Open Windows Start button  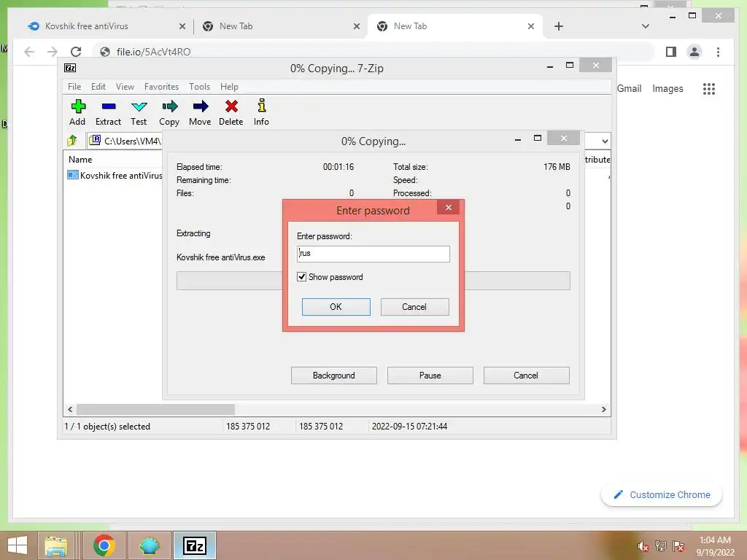pyautogui.click(x=18, y=545)
